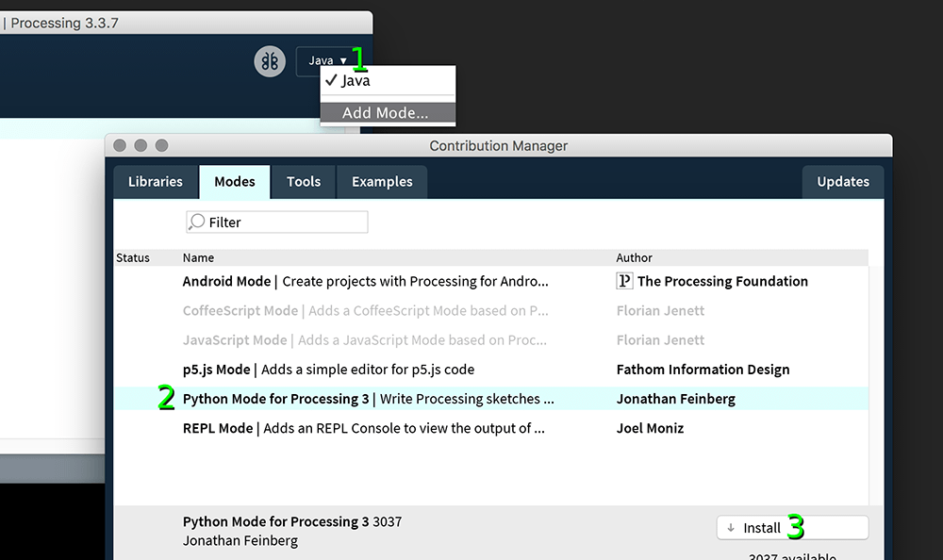The image size is (943, 560).
Task: Choose Add Mode... from the mode menu
Action: (388, 112)
